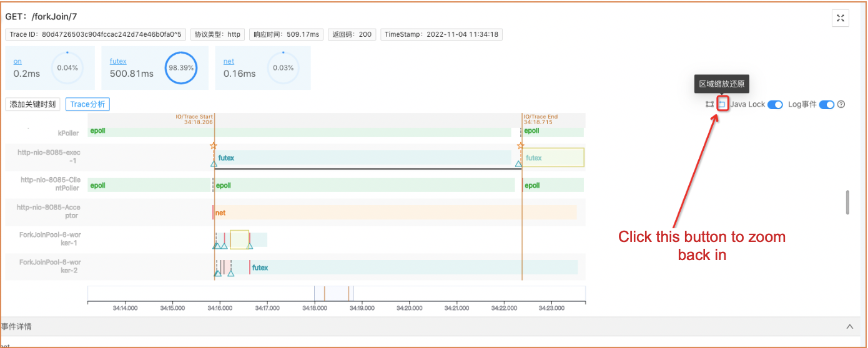
Task: Turn off the Java Lock switch
Action: coord(775,104)
